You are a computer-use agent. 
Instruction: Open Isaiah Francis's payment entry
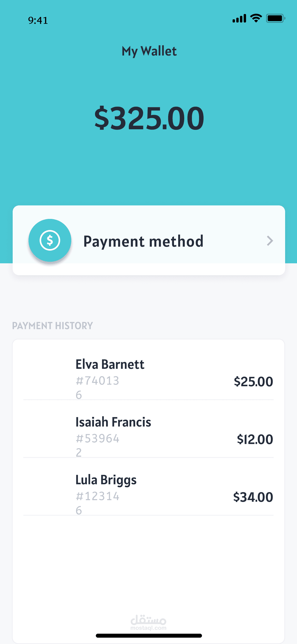[113, 422]
